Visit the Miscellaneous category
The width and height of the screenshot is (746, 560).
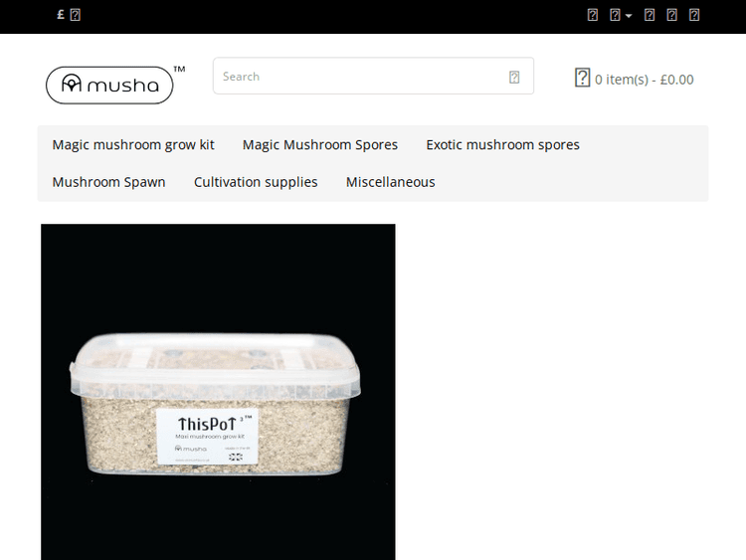click(390, 182)
